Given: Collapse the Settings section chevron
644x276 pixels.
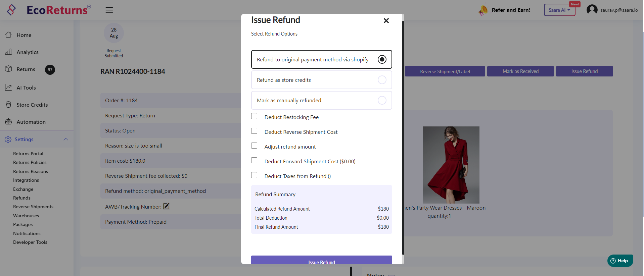Looking at the screenshot, I should [x=66, y=139].
